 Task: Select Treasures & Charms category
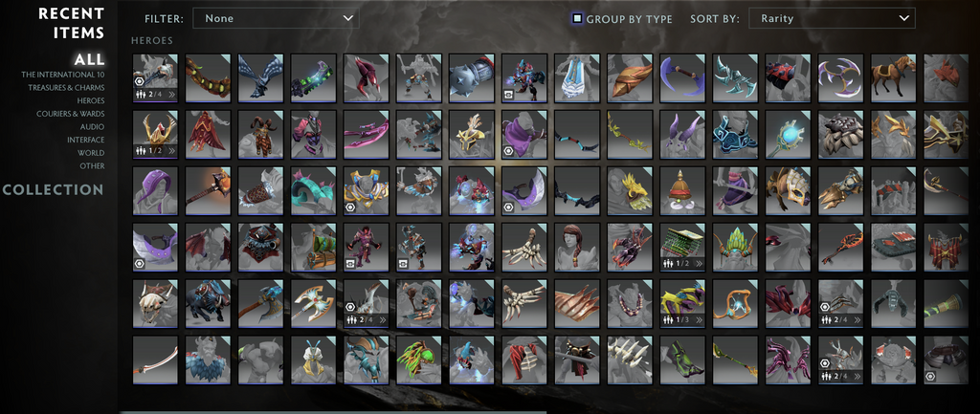(x=66, y=87)
